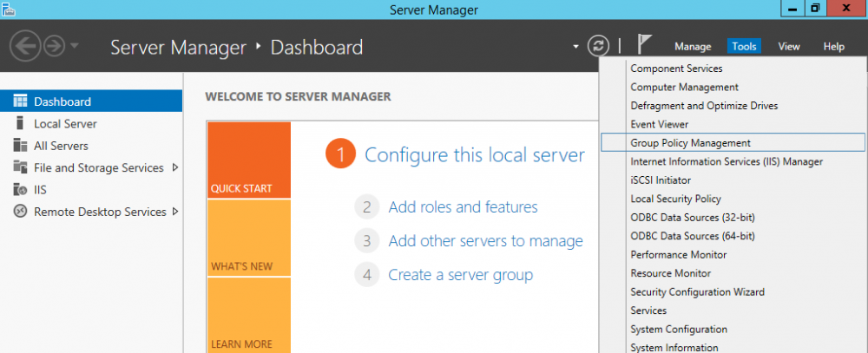Click the Remote Desktop Services icon
Screen dimensions: 868x353
[x=20, y=212]
